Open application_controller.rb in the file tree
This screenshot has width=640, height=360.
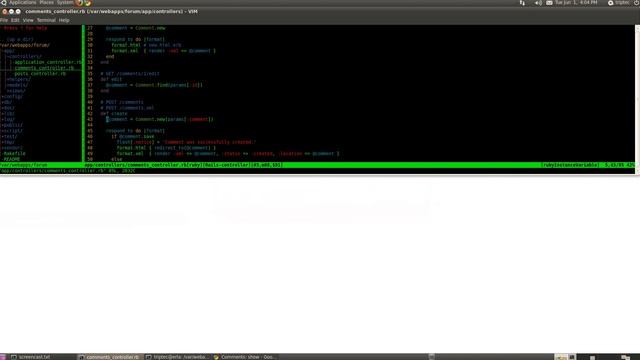(48, 62)
